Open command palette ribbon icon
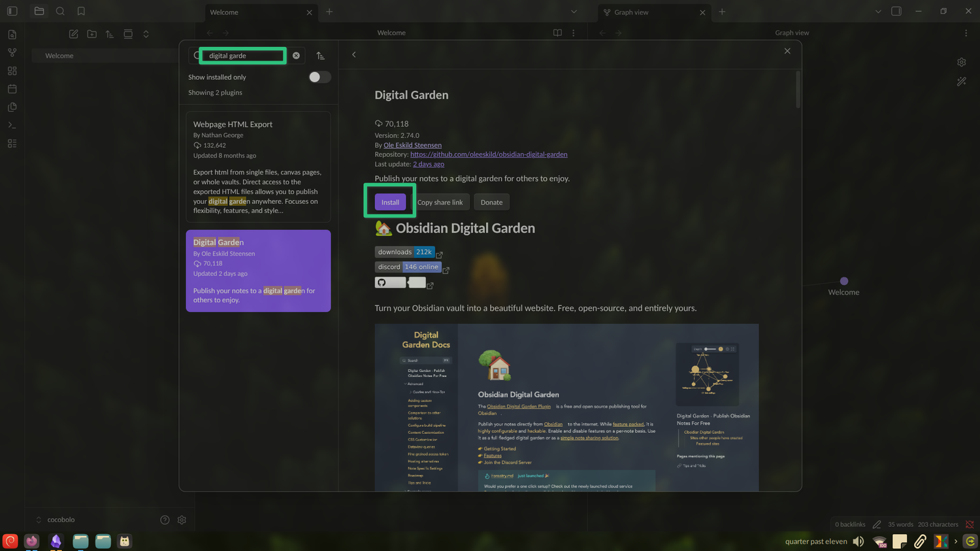 point(12,125)
